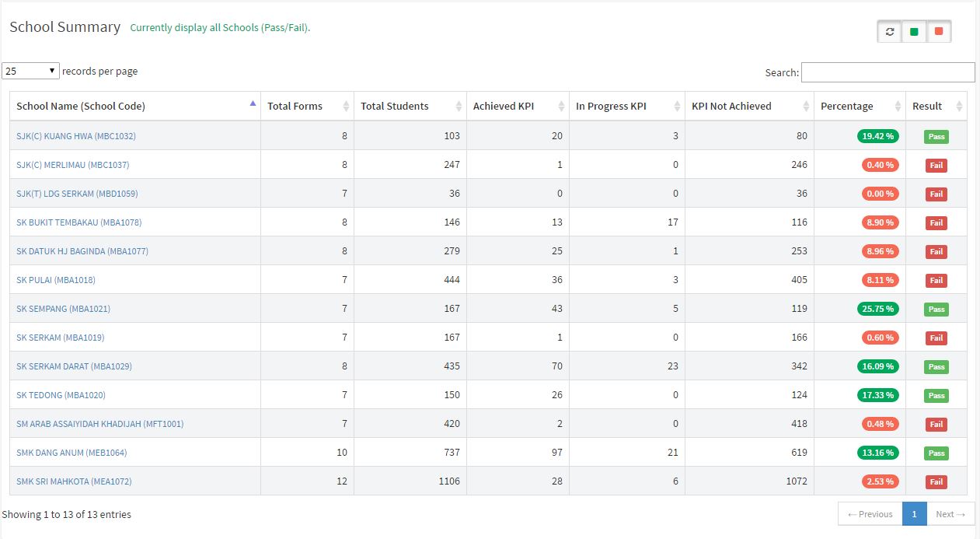This screenshot has width=980, height=539.
Task: Click In Progress KPI value 23
Action: tap(672, 366)
